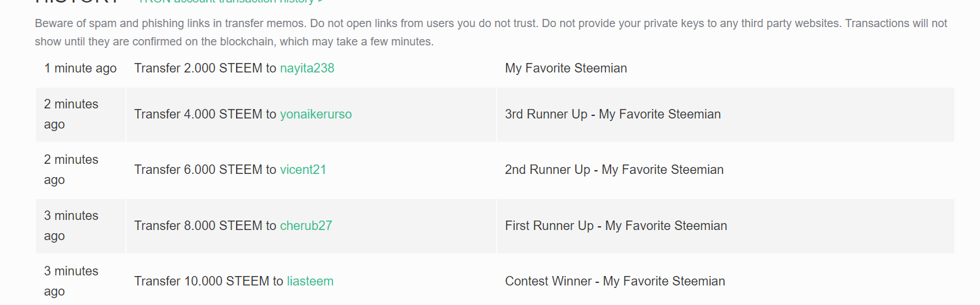Click the 'Transfer 2.000 STEEM to' text
This screenshot has height=305, width=980.
205,68
